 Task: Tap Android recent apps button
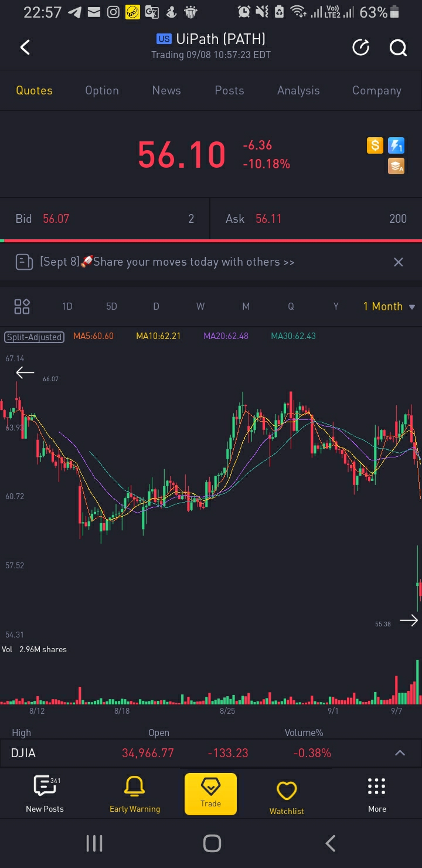click(94, 843)
